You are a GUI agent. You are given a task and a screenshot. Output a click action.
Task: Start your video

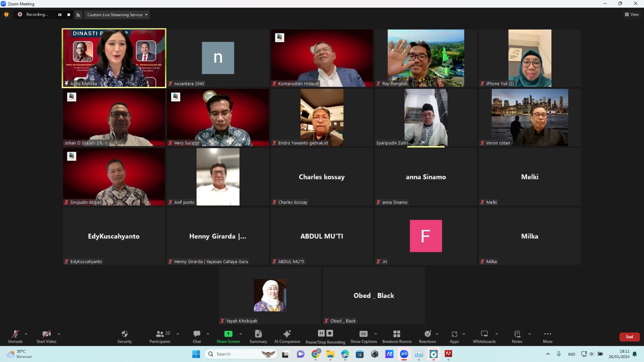click(x=45, y=336)
